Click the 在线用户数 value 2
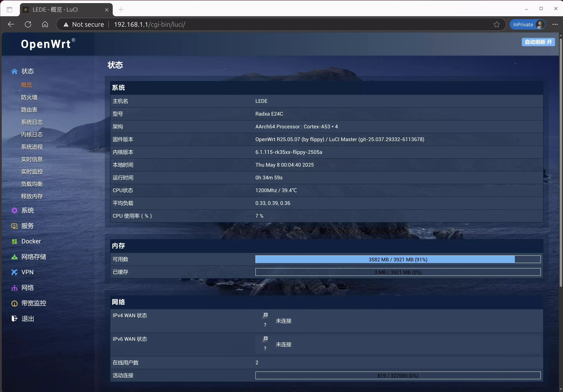The image size is (563, 392). [257, 363]
